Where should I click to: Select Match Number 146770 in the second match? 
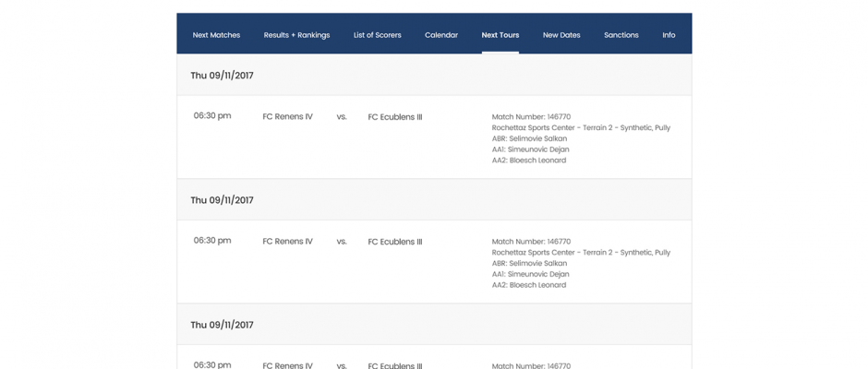click(531, 241)
